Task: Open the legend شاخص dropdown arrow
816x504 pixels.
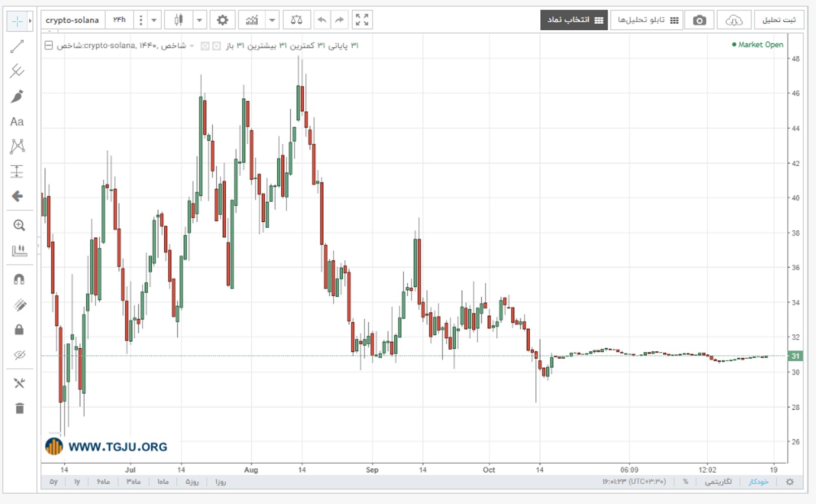Action: tap(192, 46)
